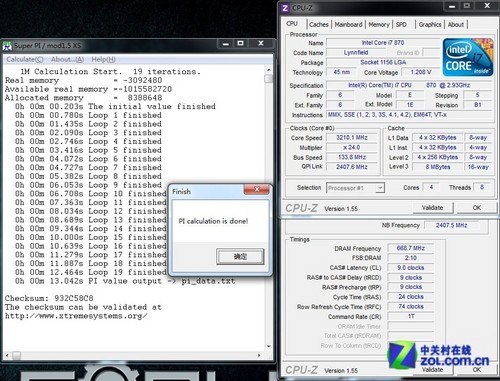
Task: Click Super PI horizontal scrollbar left arrow
Action: [7, 356]
